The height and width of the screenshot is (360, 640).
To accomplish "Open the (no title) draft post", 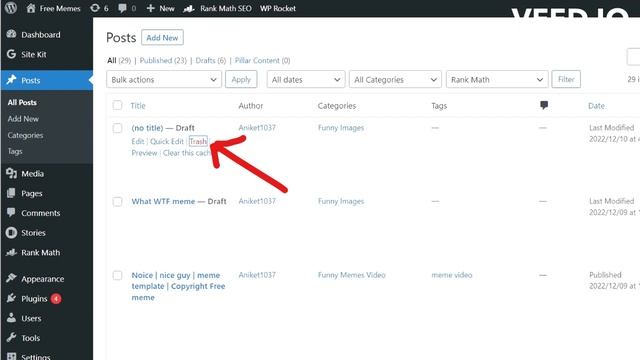I will [x=147, y=128].
